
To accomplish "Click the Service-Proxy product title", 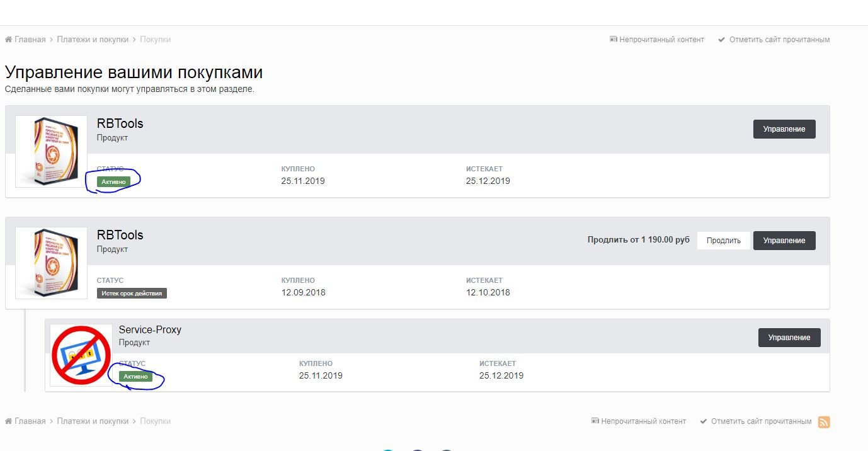I will [x=150, y=329].
